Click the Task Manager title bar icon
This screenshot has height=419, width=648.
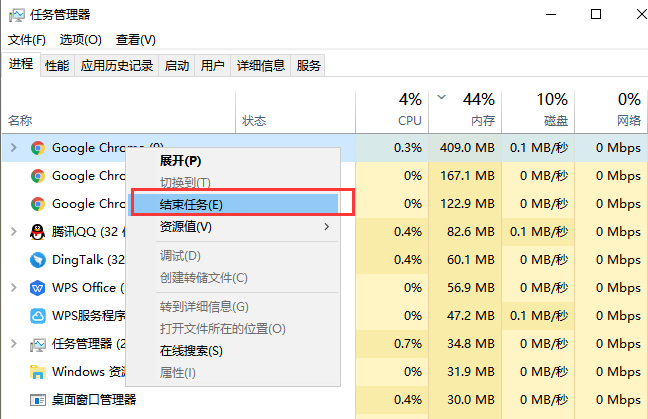(x=15, y=15)
